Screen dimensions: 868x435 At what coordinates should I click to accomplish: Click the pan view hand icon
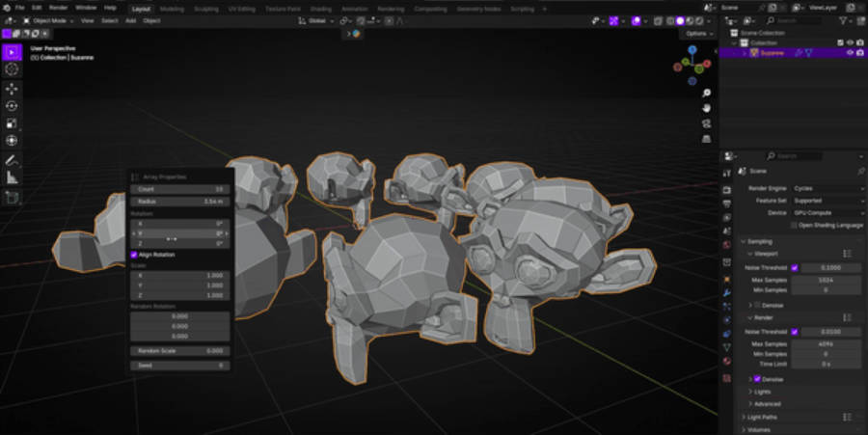tap(706, 108)
